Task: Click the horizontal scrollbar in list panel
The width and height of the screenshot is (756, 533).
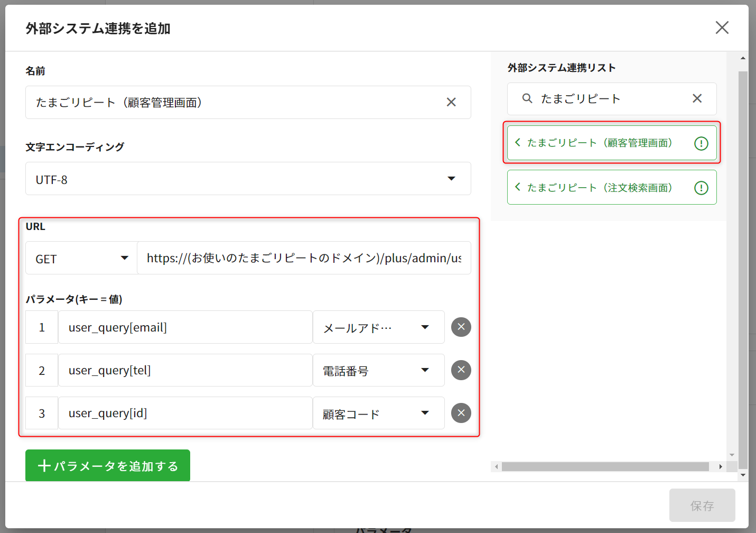Action: 604,467
